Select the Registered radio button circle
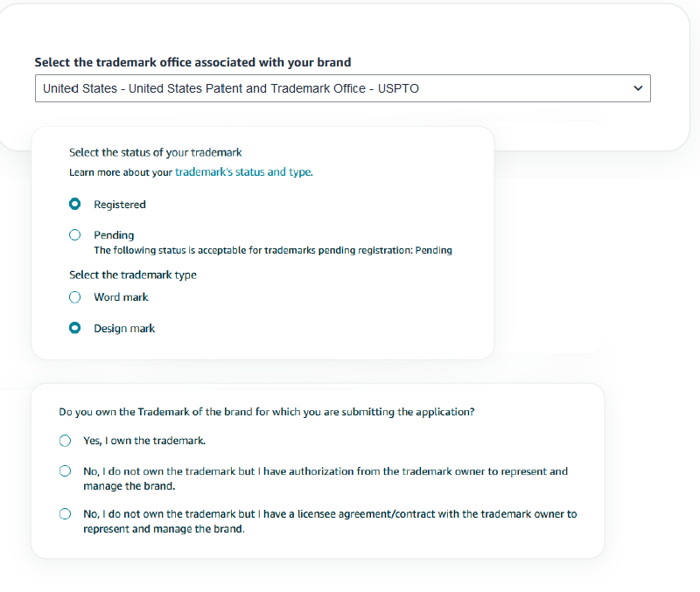Image resolution: width=700 pixels, height=592 pixels. point(75,204)
